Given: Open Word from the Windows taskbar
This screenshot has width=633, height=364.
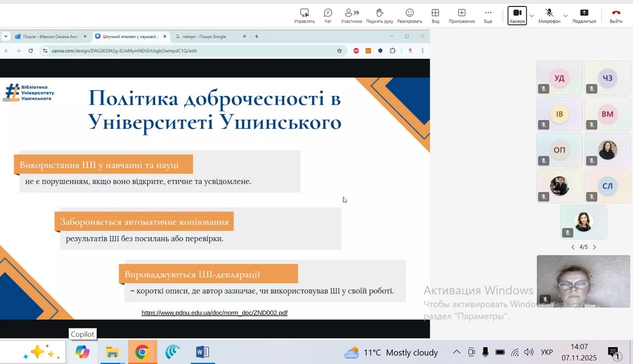Looking at the screenshot, I should tap(202, 352).
